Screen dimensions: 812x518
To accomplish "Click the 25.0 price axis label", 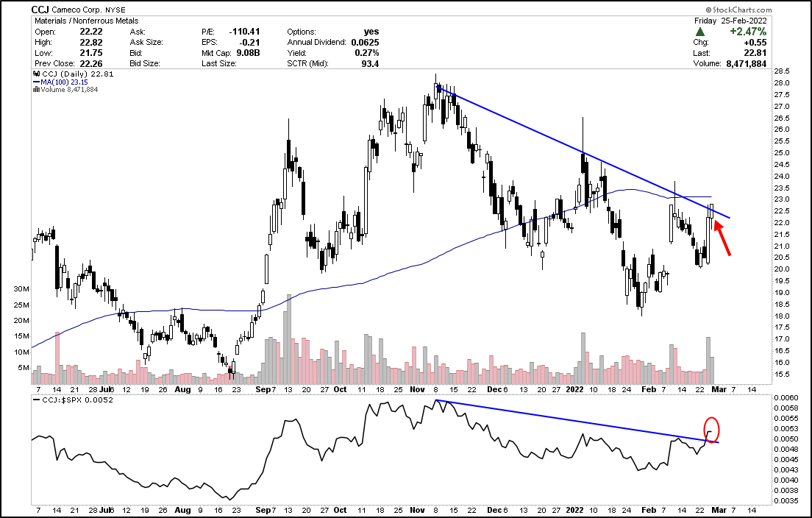I will (x=783, y=153).
